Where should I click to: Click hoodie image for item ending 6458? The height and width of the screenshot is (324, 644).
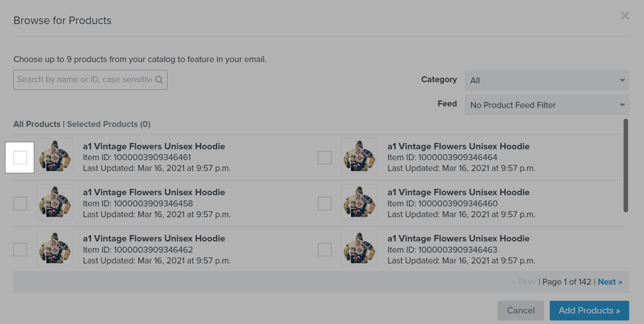[55, 202]
